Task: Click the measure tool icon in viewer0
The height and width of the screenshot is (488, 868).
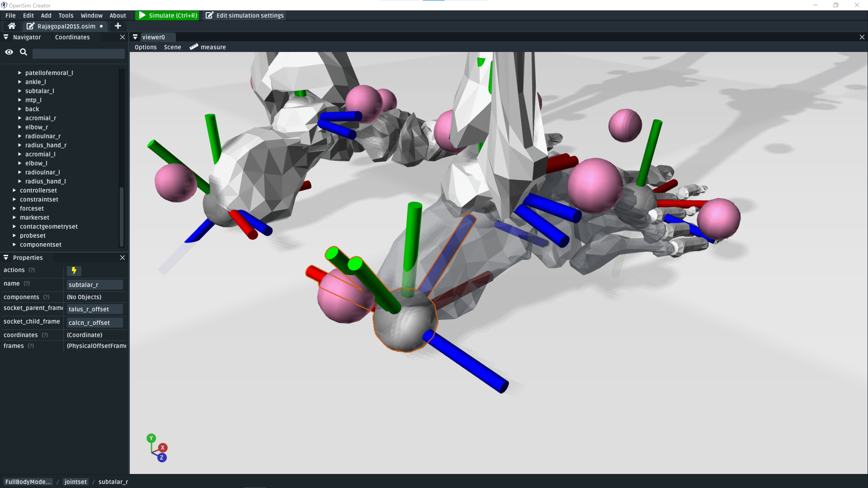Action: coord(193,47)
